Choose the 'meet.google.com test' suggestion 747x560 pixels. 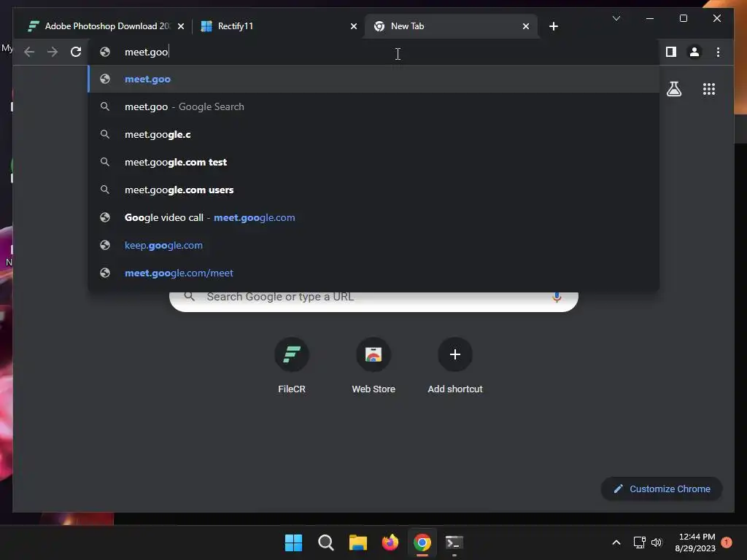373,162
